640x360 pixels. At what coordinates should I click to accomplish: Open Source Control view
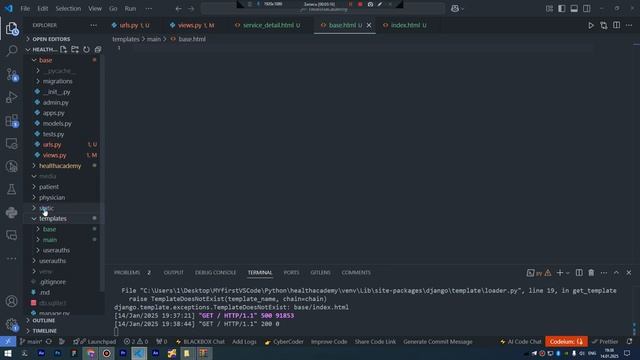point(11,74)
